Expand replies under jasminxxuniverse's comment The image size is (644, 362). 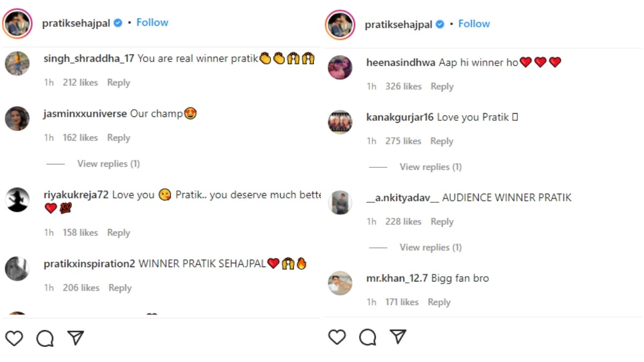tap(108, 164)
